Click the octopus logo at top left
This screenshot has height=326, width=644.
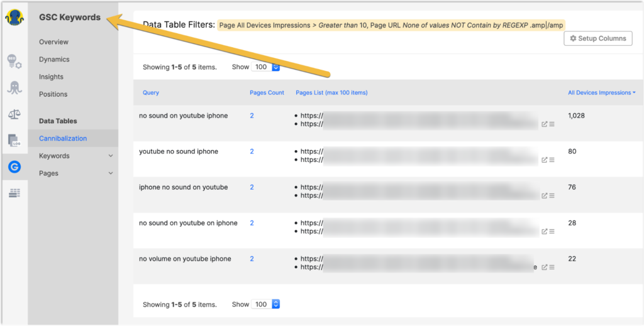[14, 15]
